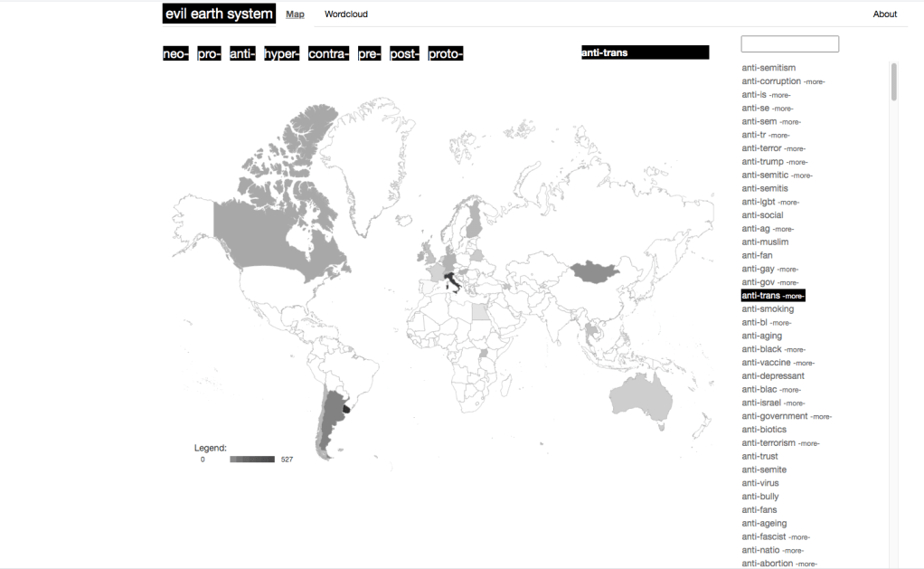Open the Wordcloud tab
The width and height of the screenshot is (924, 569).
pos(346,14)
